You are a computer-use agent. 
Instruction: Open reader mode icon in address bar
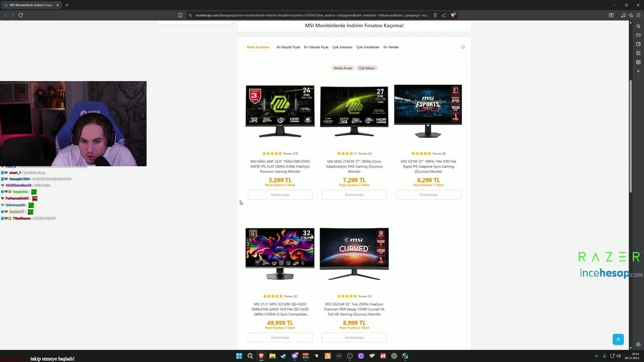pos(435,15)
